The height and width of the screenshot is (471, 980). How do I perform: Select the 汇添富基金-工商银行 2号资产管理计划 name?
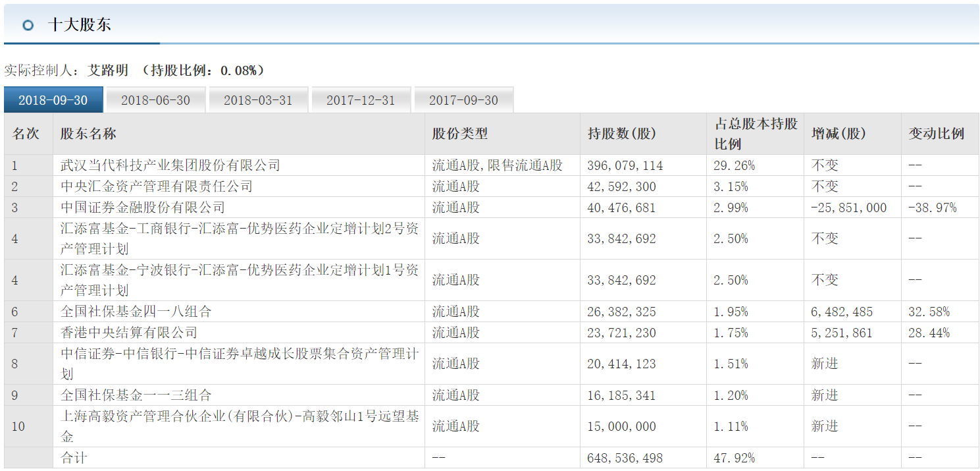tap(240, 239)
